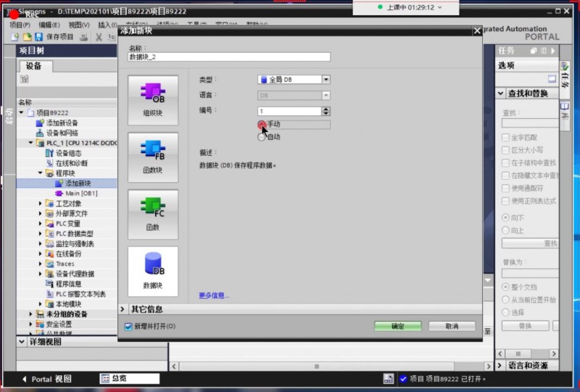
Task: Select the 函数块 FB block type
Action: pos(153,157)
